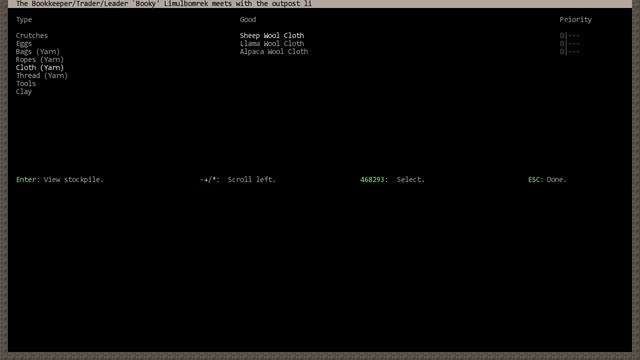640x360 pixels.
Task: Click the Enter: View stockpile option
Action: pyautogui.click(x=60, y=180)
